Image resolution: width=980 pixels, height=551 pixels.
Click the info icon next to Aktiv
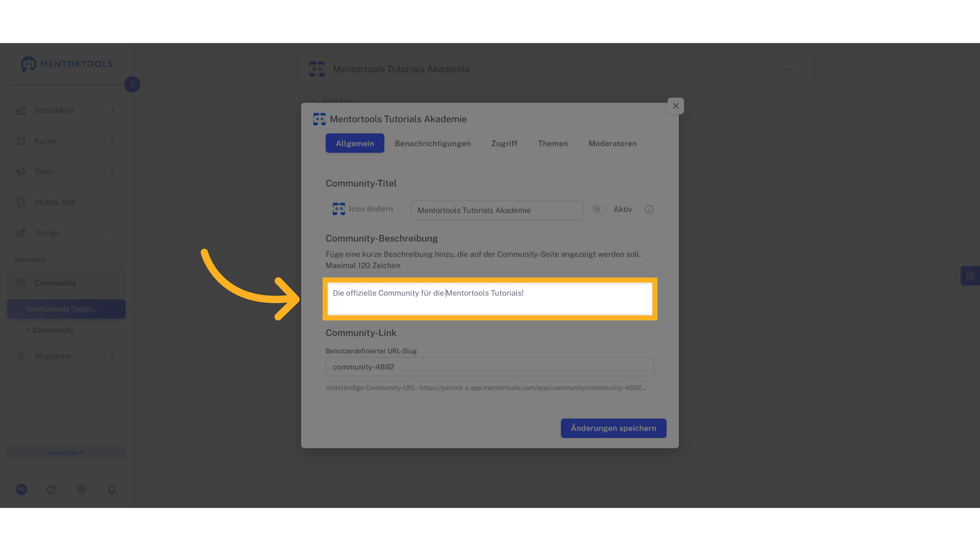pos(649,210)
